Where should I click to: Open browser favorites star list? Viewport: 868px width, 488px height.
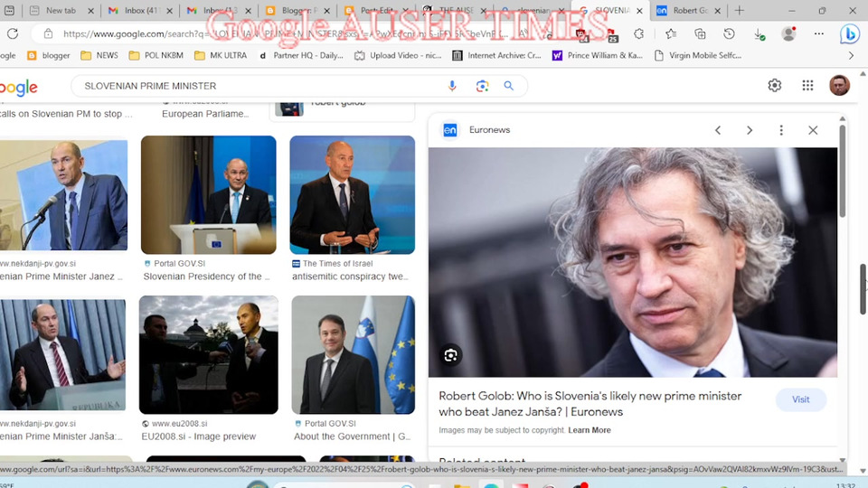point(670,33)
